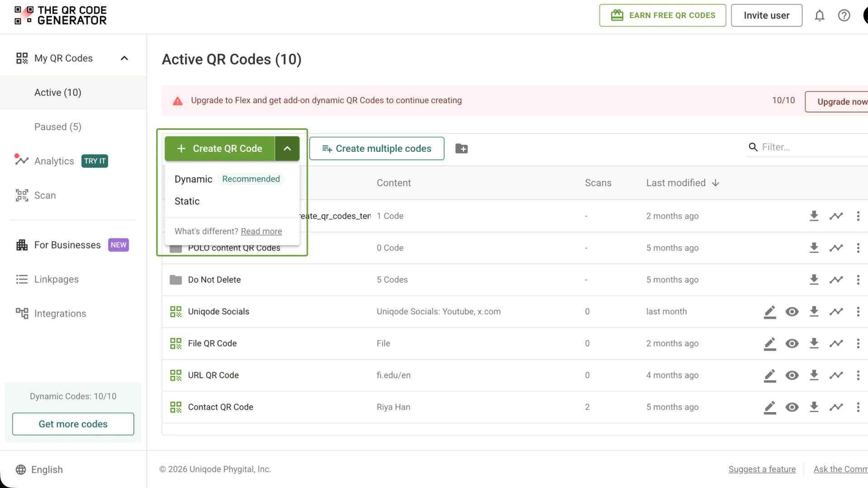Collapse the My QR Codes menu
This screenshot has height=488, width=868.
(x=124, y=58)
